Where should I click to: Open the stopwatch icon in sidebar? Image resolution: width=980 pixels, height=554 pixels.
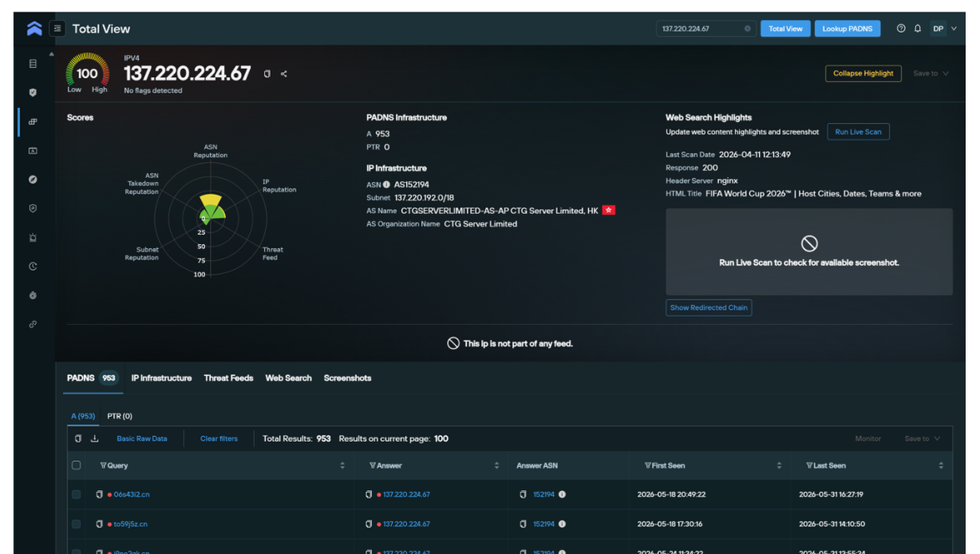tap(33, 295)
